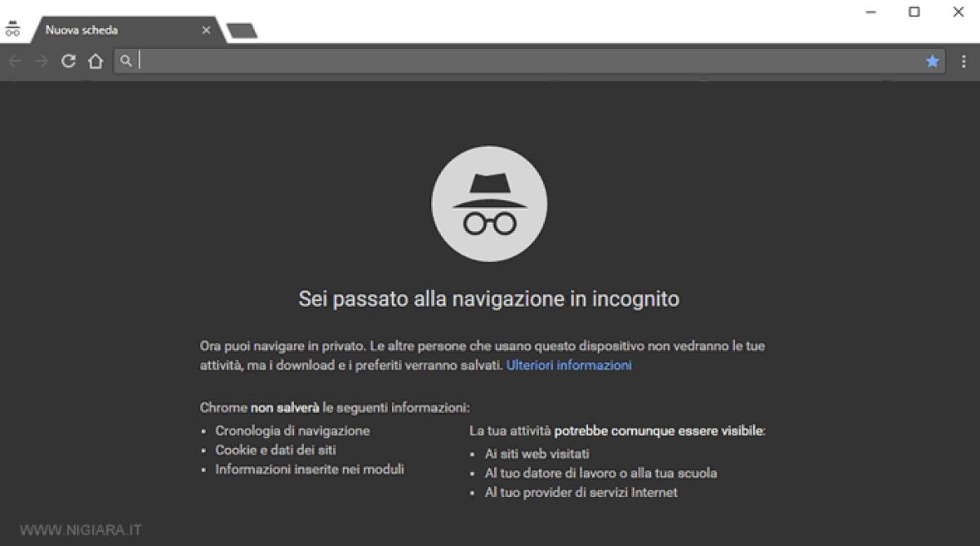The image size is (980, 546).
Task: Click the incognito icon in title bar
Action: pos(12,29)
